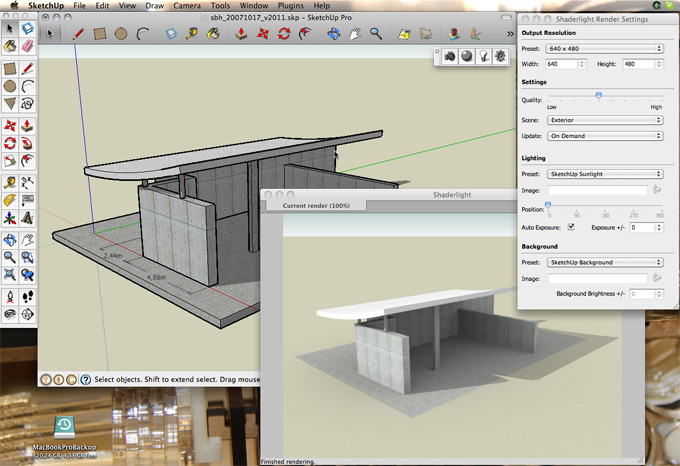Open the SketchUp application menu
The height and width of the screenshot is (466, 680).
coord(46,6)
